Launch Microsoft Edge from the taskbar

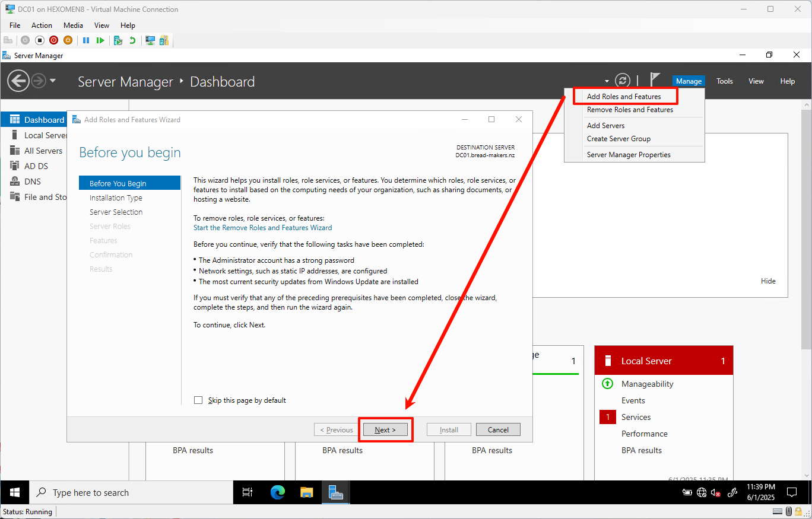[277, 492]
